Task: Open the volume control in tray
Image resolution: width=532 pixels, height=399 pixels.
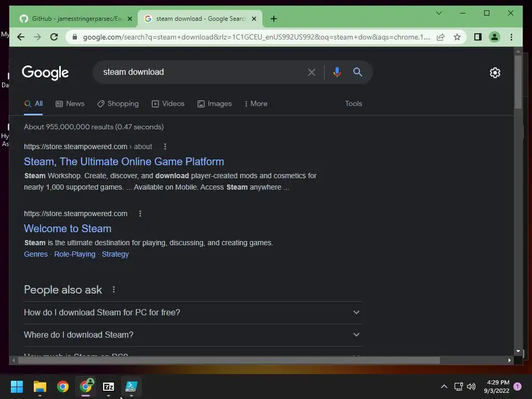Action: coord(471,387)
